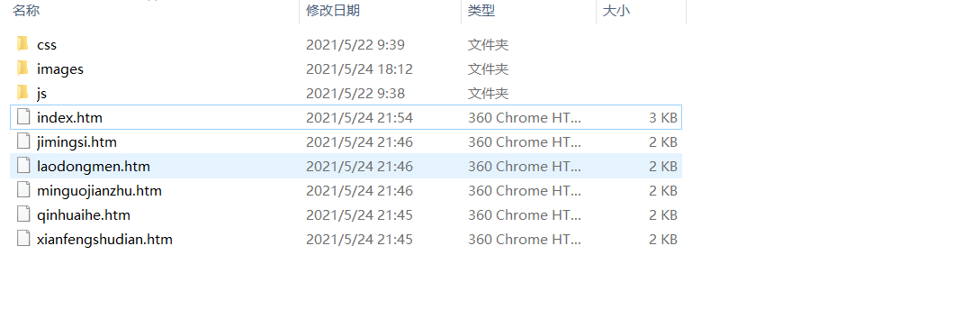Select the minguojianzhu.htm file name
This screenshot has width=980, height=328.
click(99, 191)
